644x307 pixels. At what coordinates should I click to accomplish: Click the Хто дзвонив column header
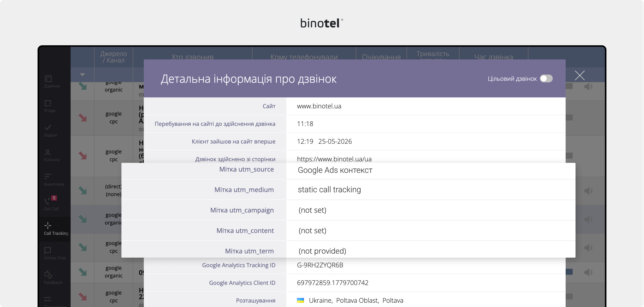pos(192,57)
